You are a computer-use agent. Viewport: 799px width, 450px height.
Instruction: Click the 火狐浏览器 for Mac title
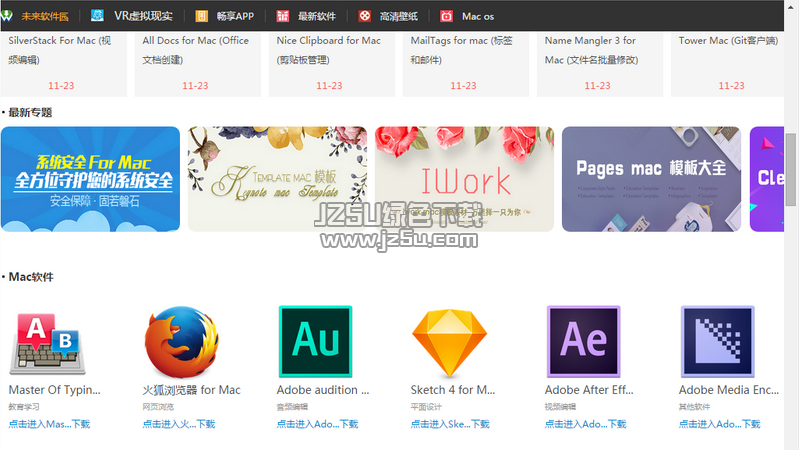point(192,390)
